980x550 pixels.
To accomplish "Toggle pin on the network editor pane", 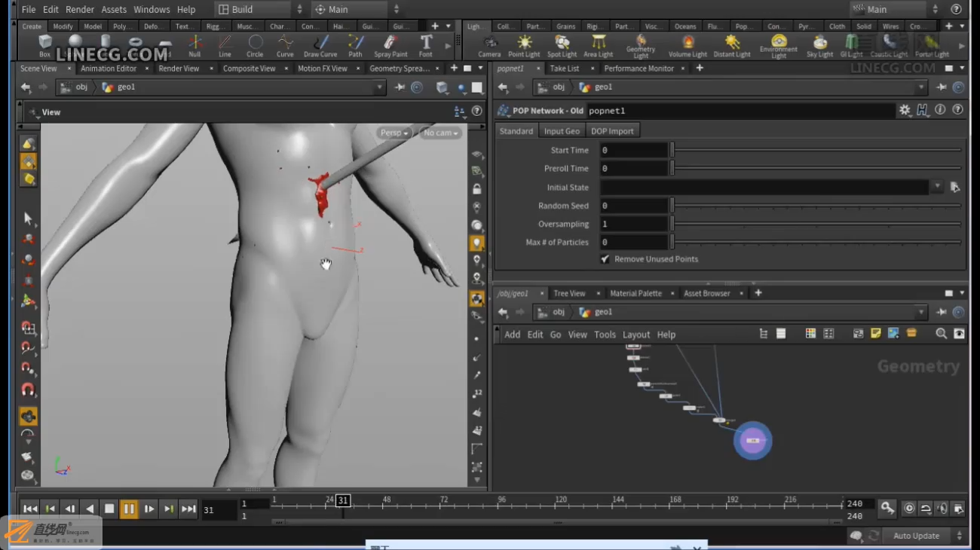I will (942, 312).
